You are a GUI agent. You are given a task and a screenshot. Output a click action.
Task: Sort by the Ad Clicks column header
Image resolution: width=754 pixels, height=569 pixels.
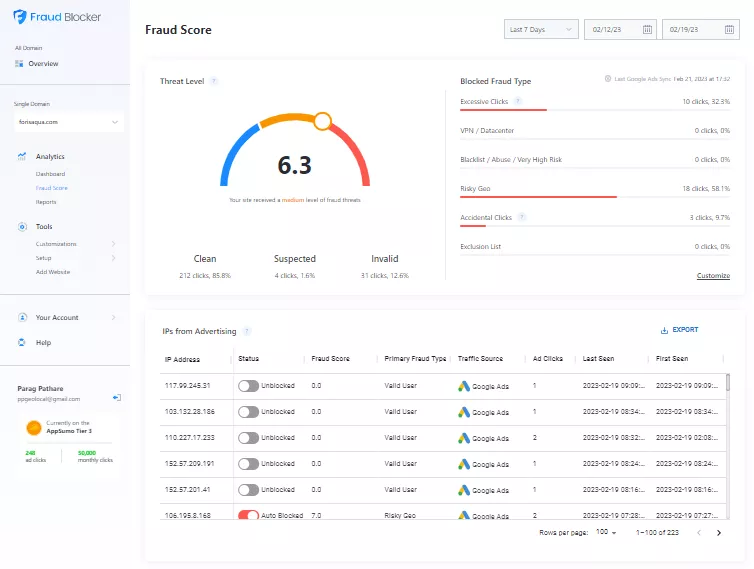(548, 359)
